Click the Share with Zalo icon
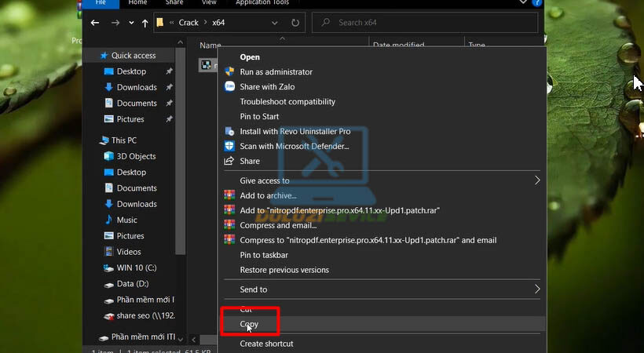Image resolution: width=644 pixels, height=353 pixels. 229,87
